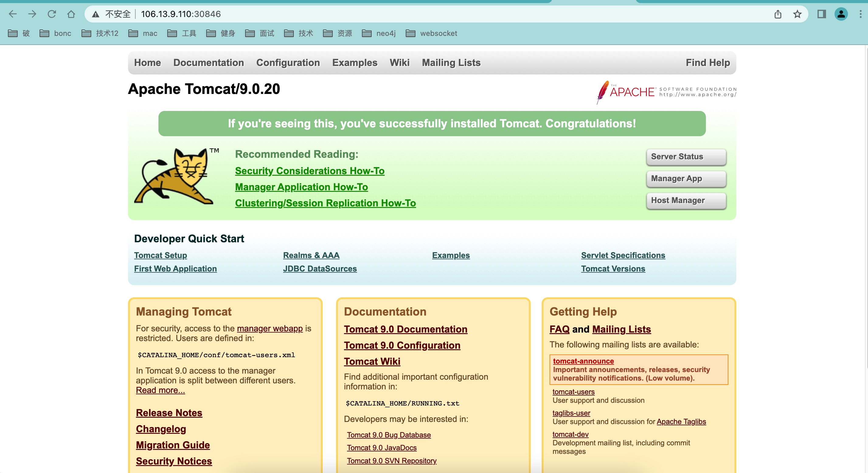The width and height of the screenshot is (868, 473).
Task: Reload the page with refresh icon
Action: (52, 14)
